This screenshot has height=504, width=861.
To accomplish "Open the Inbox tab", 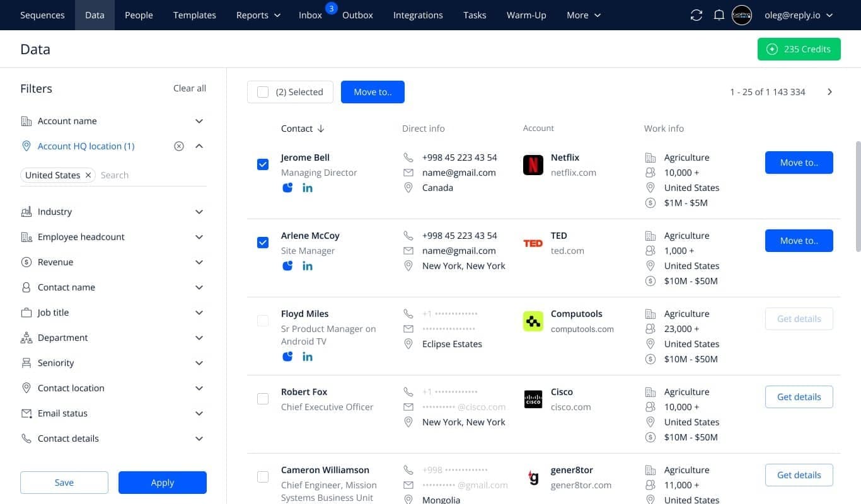I will tap(309, 14).
